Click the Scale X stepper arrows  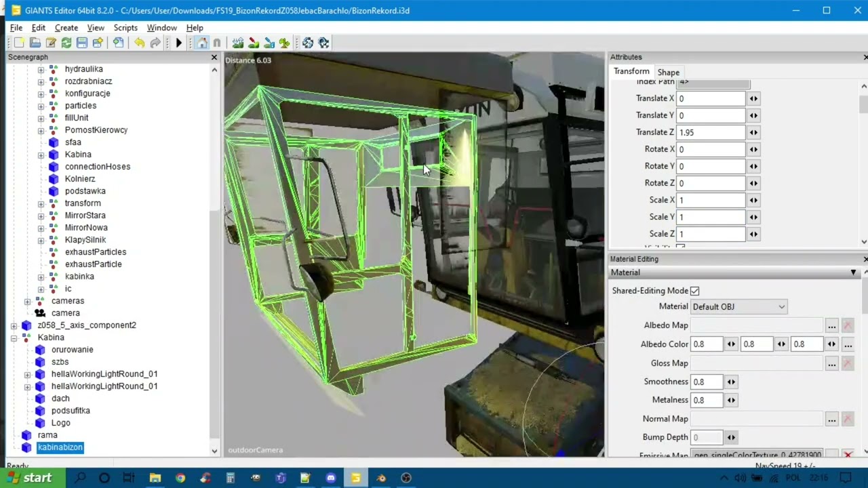[753, 200]
